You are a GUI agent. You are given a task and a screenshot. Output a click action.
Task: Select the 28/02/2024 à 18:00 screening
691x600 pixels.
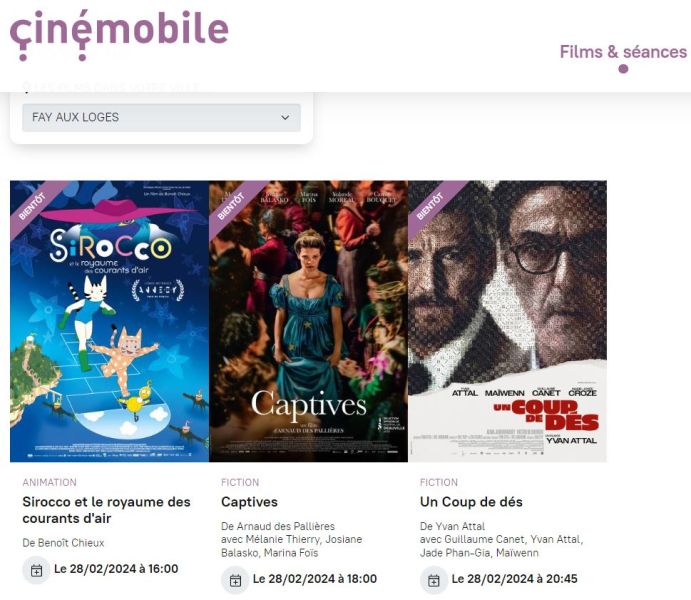point(315,579)
